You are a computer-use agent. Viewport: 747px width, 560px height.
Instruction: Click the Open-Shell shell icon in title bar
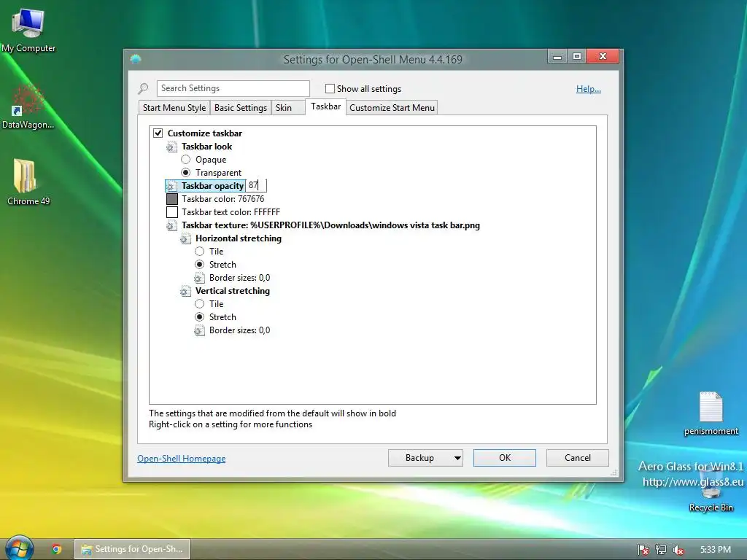coord(136,60)
